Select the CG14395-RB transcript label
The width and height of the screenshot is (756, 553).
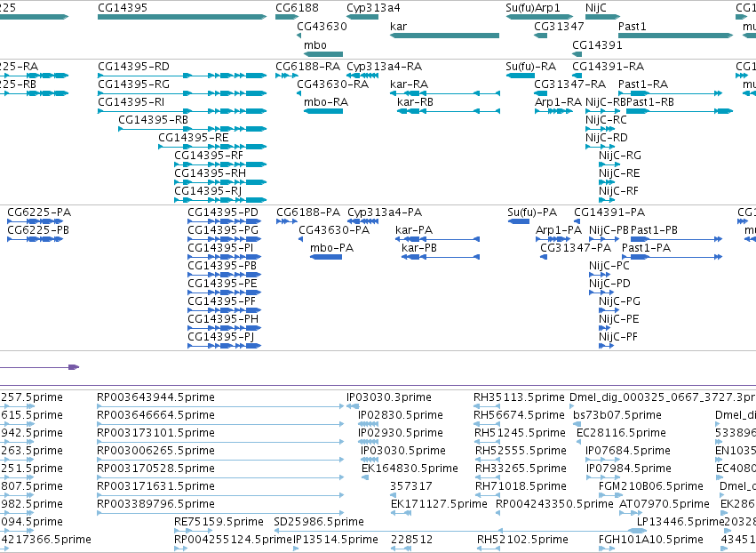(154, 120)
